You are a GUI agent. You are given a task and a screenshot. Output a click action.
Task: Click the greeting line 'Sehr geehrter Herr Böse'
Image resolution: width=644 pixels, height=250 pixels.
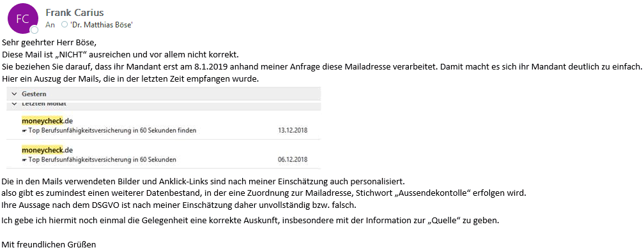49,43
